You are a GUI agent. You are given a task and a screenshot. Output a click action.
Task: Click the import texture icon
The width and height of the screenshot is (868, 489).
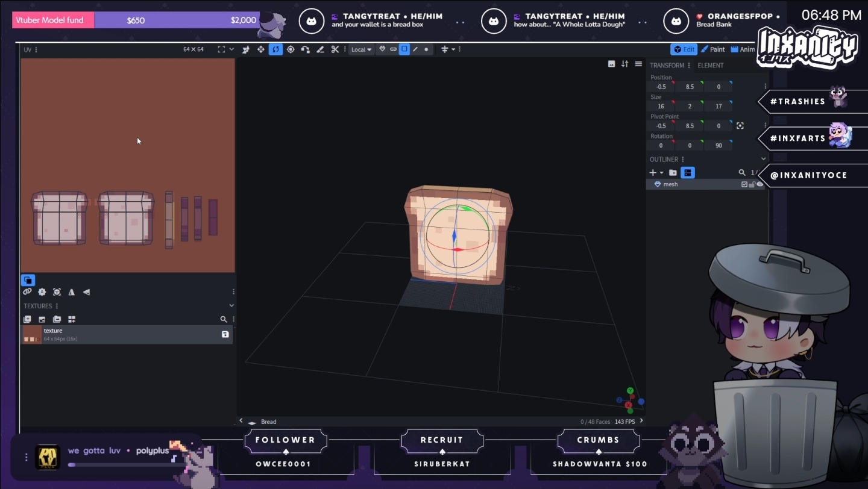click(42, 319)
